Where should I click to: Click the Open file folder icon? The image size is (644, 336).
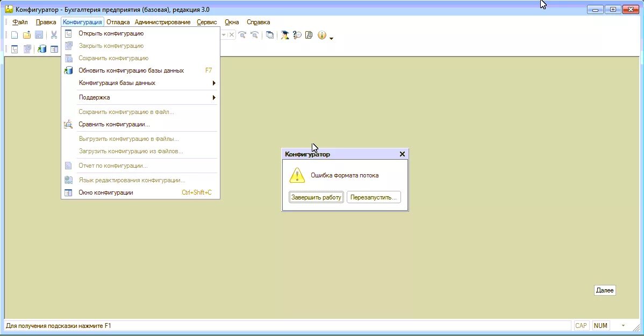(27, 35)
